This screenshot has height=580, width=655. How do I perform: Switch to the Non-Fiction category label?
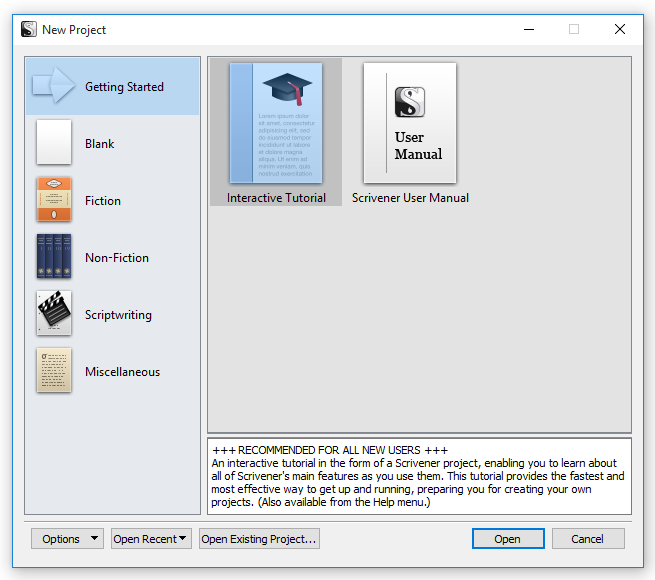pyautogui.click(x=117, y=258)
